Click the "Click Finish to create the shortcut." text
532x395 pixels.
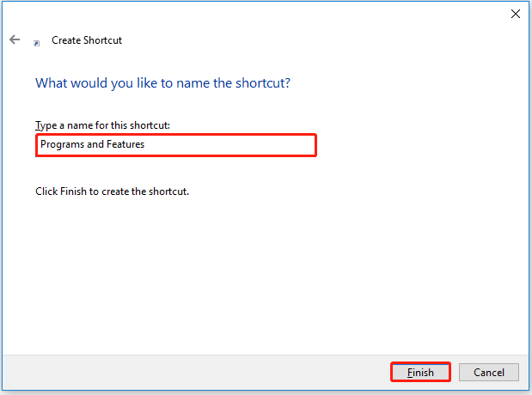coord(112,191)
